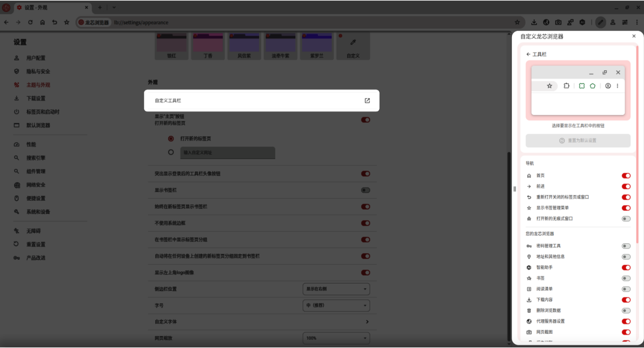
Task: Turn on the 显示书签栏 switch
Action: [365, 190]
